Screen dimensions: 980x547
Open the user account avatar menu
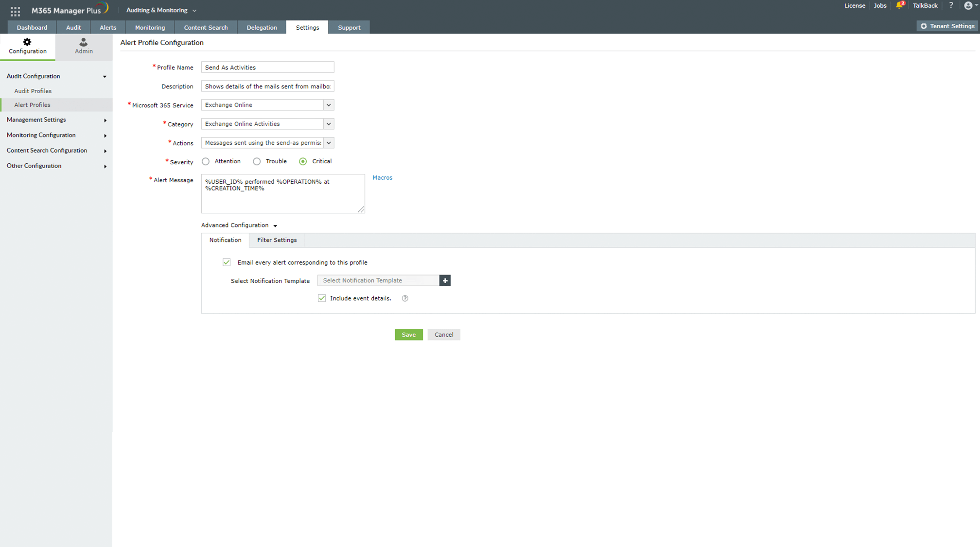click(968, 6)
